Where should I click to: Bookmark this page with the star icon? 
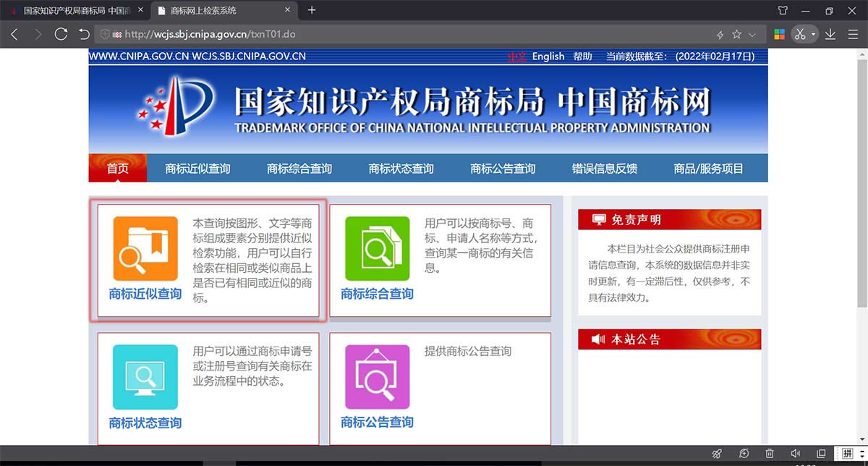coord(736,34)
